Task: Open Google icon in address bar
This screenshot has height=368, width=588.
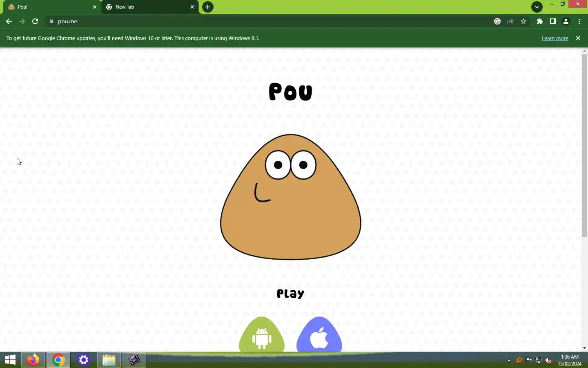Action: pos(497,21)
